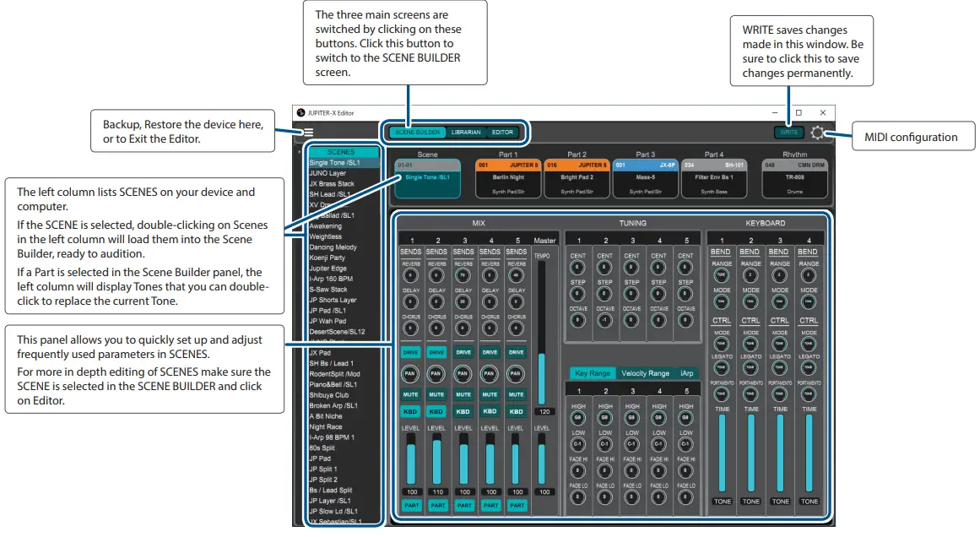Click the OCTAVE knob in TUNING column 2
This screenshot has width=980, height=537.
pos(604,318)
